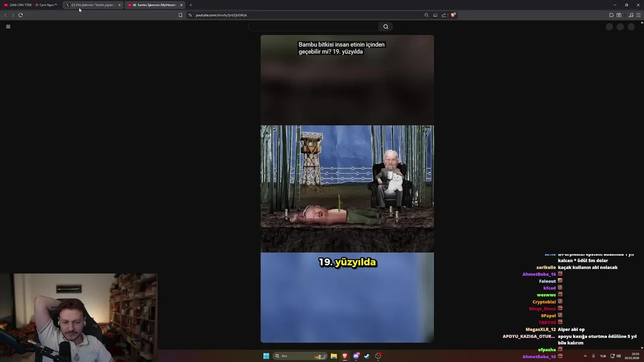Open the browser extensions puzzle icon
644x362 pixels.
click(611, 15)
